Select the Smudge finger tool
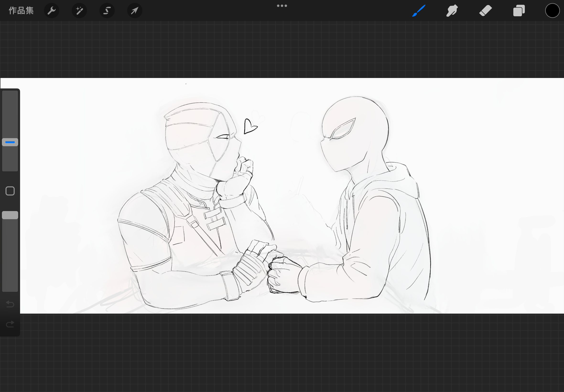The image size is (564, 392). pos(452,11)
